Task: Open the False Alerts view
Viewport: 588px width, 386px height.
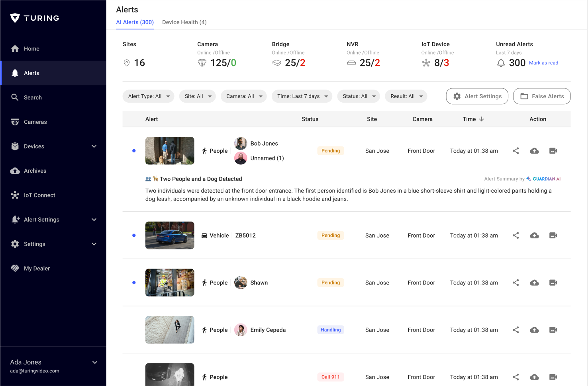Action: (x=542, y=96)
